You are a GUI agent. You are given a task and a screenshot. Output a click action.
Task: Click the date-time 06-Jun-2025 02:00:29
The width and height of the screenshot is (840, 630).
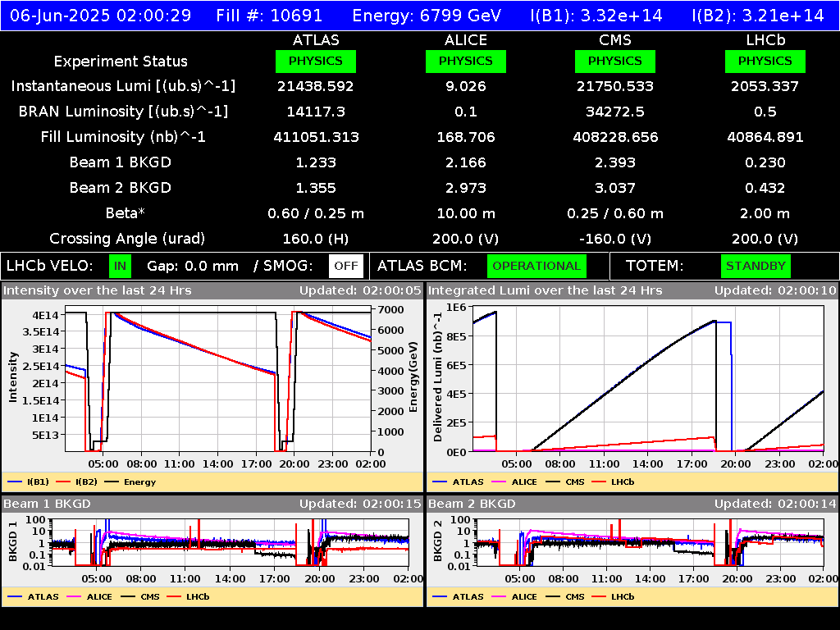(100, 15)
